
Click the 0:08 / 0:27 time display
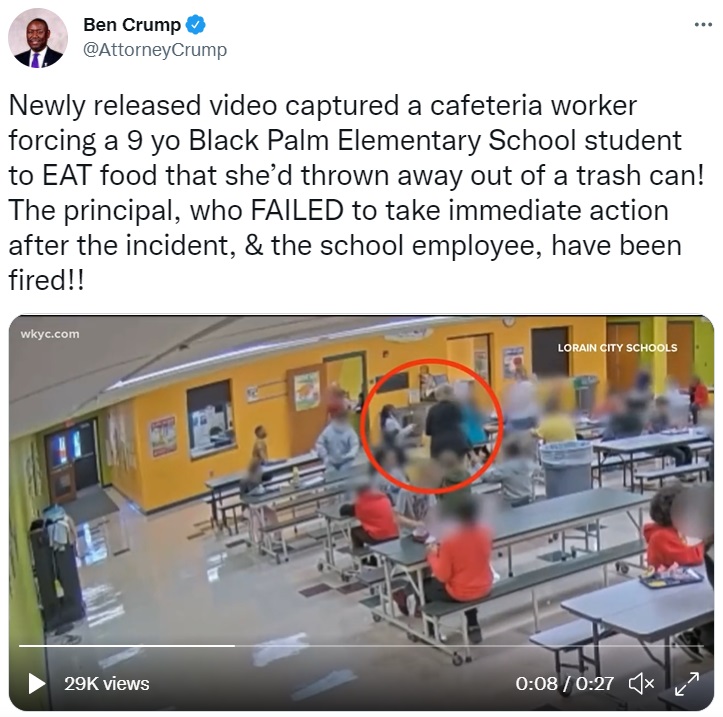(x=564, y=683)
